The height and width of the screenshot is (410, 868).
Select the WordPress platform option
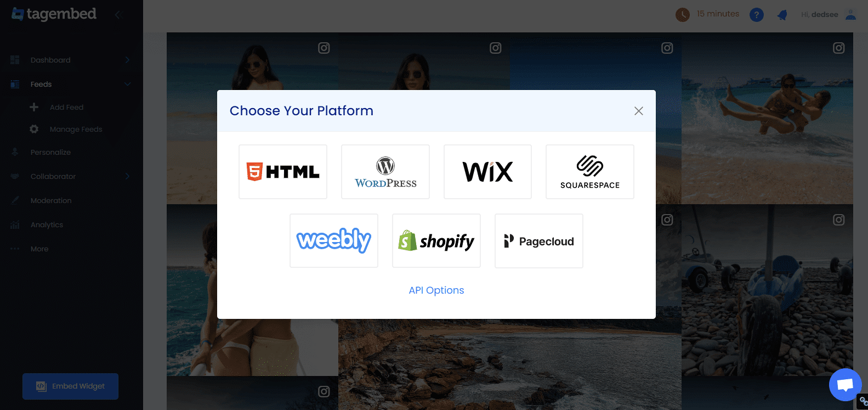pyautogui.click(x=385, y=172)
